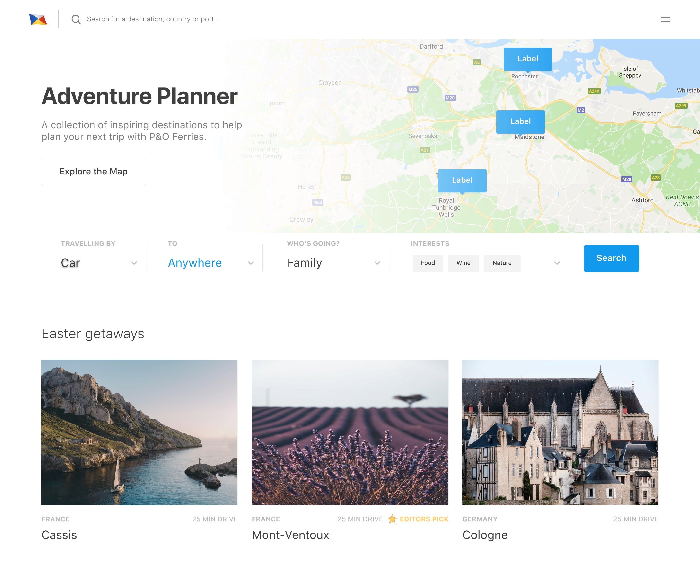Focus the destination search input field
The width and height of the screenshot is (700, 588).
153,19
